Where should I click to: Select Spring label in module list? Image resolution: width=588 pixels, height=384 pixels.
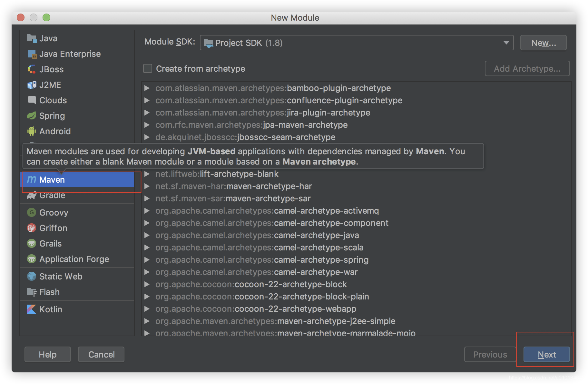(x=52, y=116)
